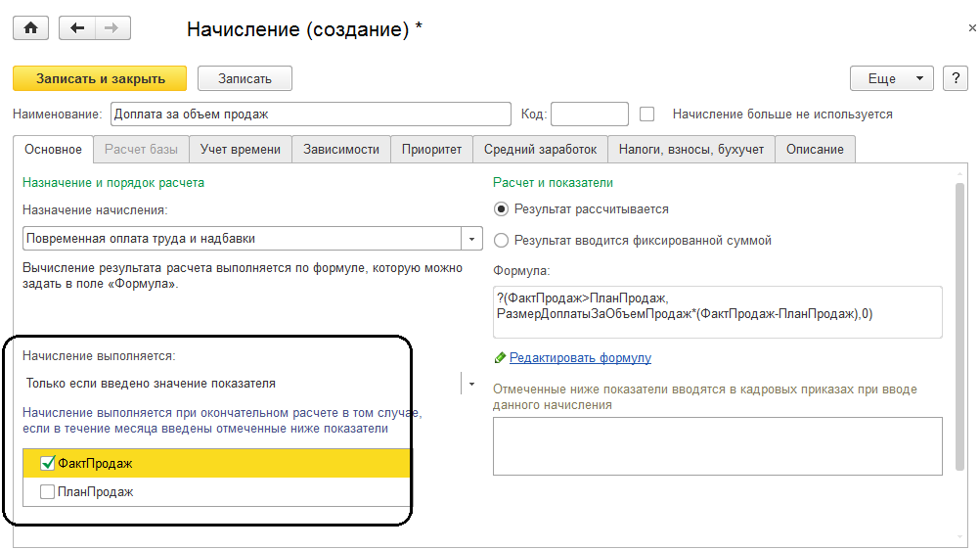Open the Еще dropdown menu
This screenshot has height=550, width=980.
pos(892,78)
